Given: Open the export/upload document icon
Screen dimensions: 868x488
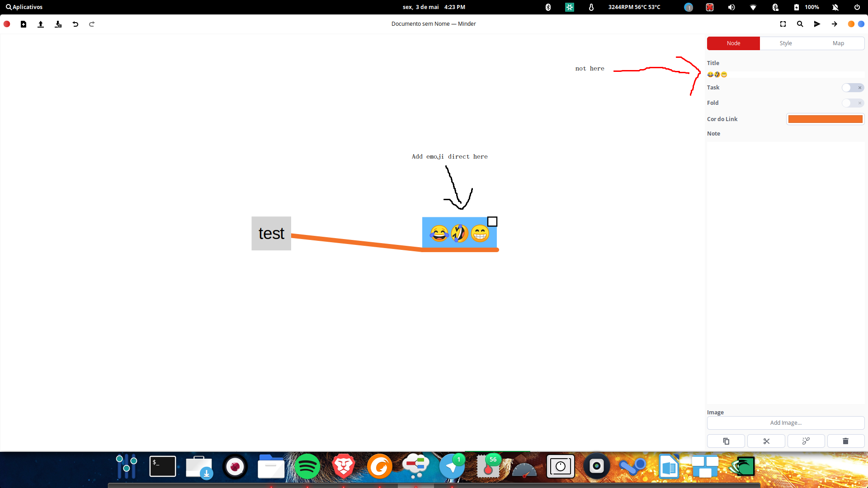Looking at the screenshot, I should (40, 24).
